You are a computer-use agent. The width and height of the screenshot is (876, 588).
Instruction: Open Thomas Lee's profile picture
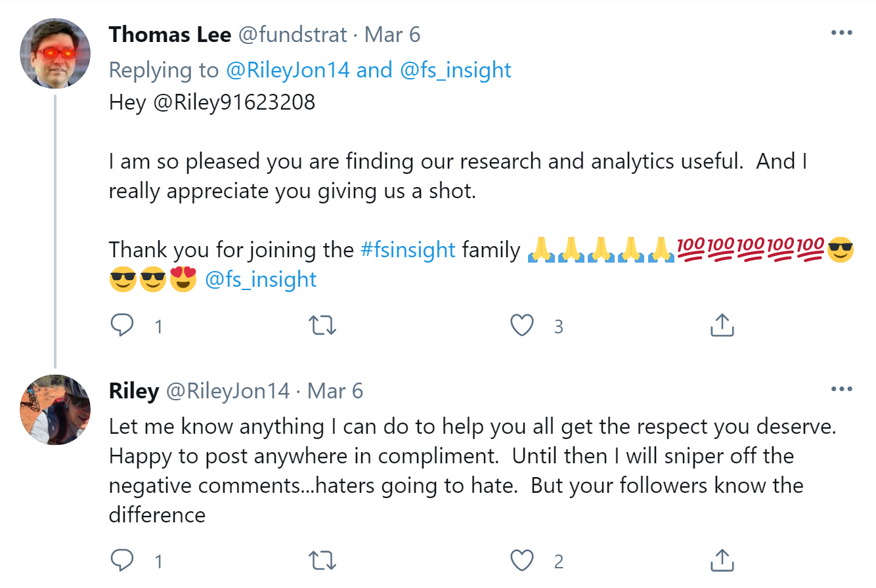(55, 53)
